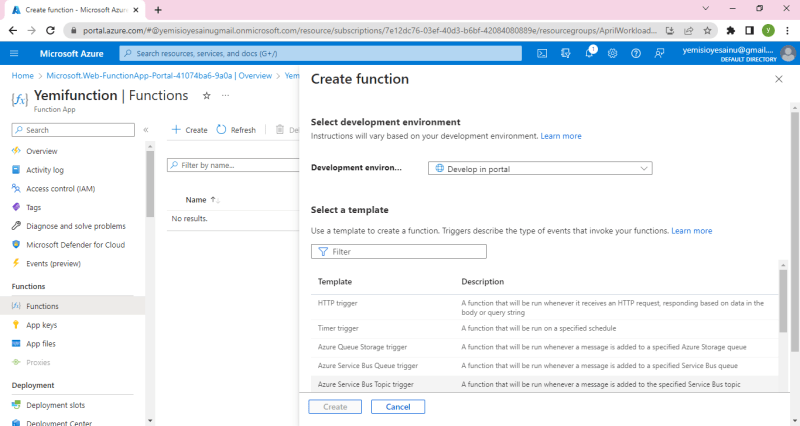Open App keys in the sidebar

point(41,325)
